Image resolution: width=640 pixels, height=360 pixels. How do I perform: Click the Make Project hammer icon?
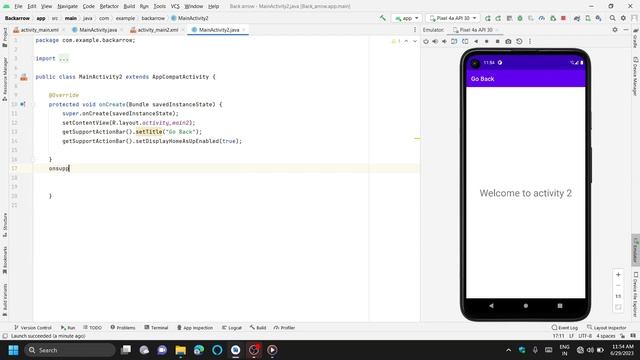pos(382,18)
